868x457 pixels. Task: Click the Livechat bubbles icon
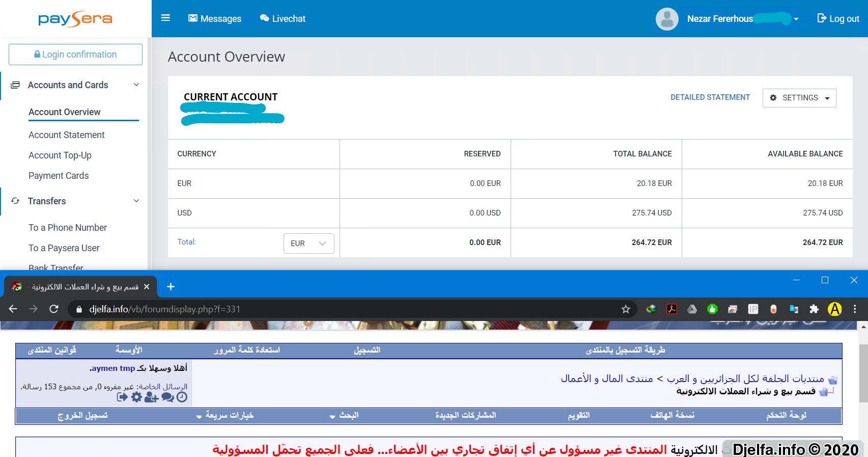coord(264,18)
